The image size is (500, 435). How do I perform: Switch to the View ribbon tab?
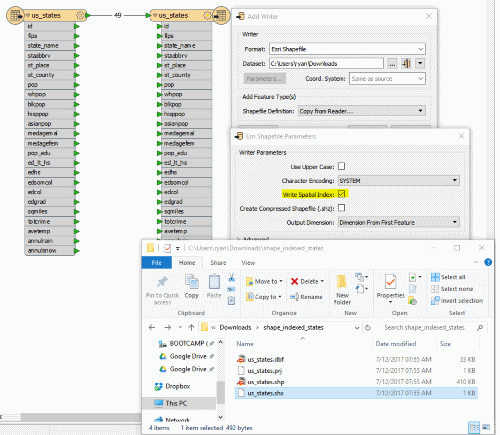(x=248, y=263)
